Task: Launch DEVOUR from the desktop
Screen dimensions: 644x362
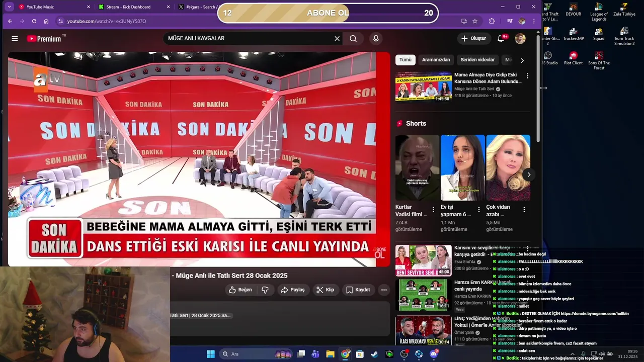Action: pos(573,10)
